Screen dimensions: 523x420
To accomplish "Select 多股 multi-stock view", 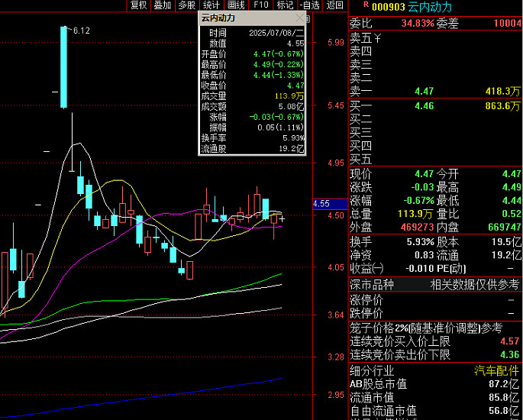I will 186,5.
